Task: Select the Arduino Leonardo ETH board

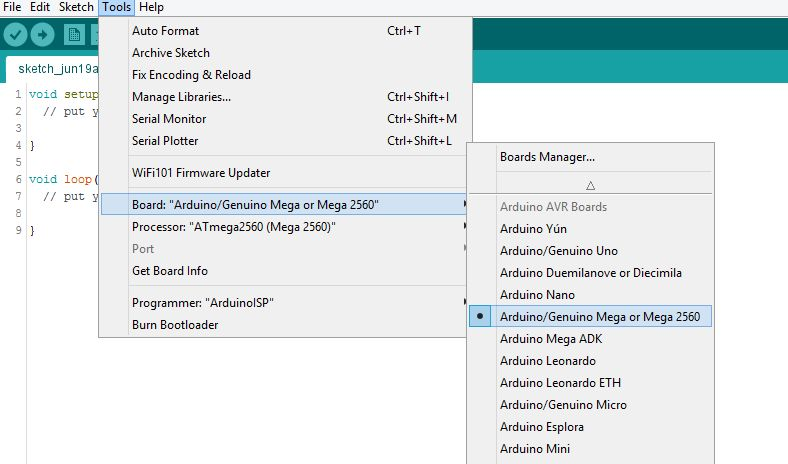Action: coord(590,383)
